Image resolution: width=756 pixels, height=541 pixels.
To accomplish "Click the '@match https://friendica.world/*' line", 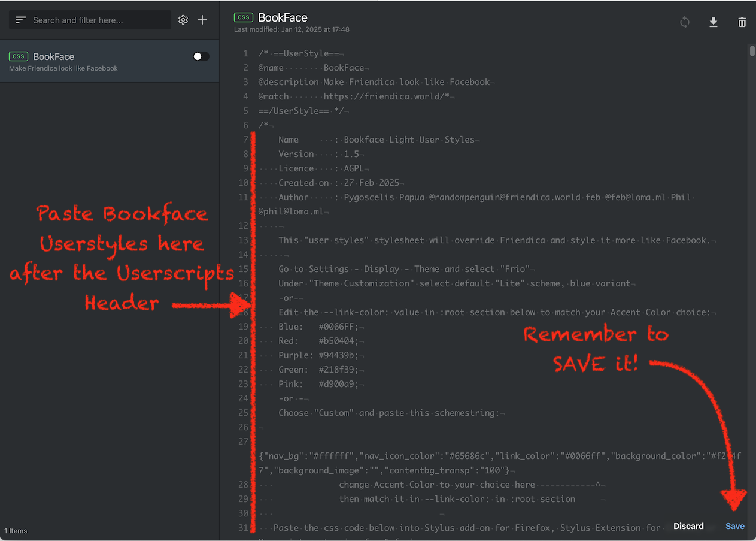I will click(356, 96).
